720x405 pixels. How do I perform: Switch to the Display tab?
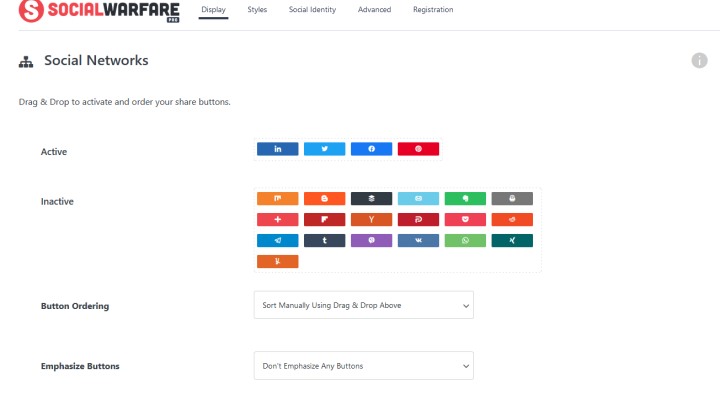[214, 10]
